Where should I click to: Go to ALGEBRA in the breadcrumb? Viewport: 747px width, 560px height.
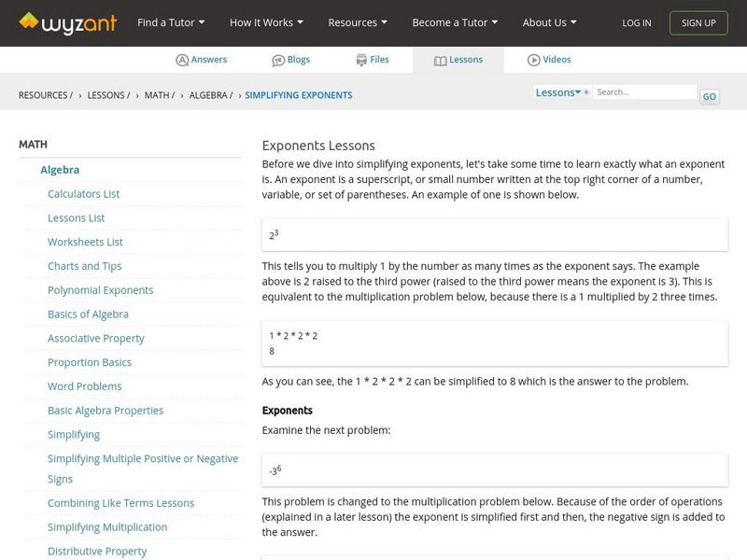[210, 95]
